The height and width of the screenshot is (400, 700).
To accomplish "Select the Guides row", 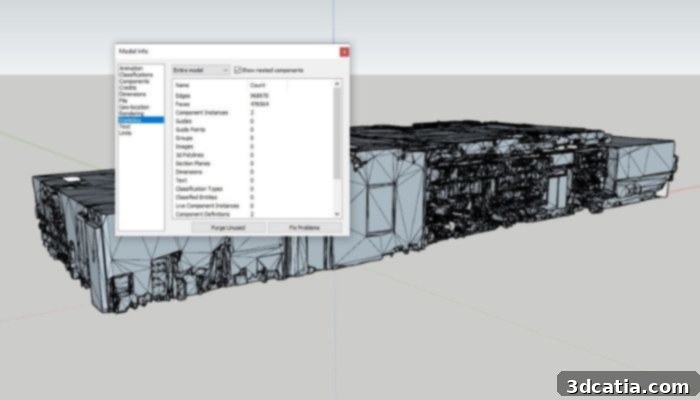I will coord(253,121).
